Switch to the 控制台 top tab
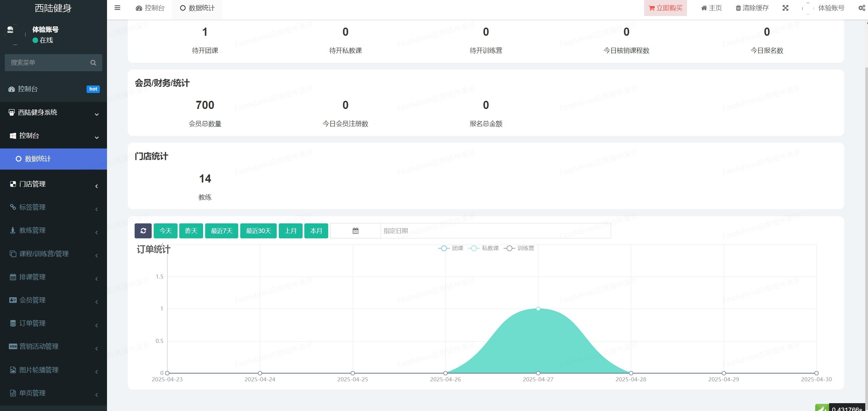 (150, 8)
